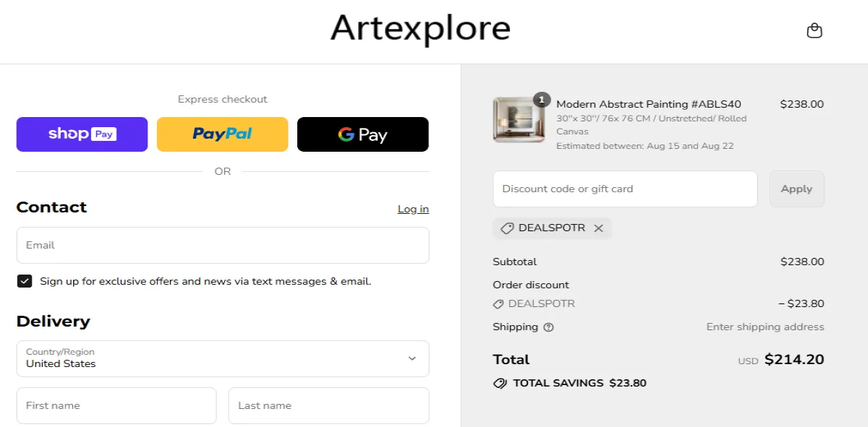The width and height of the screenshot is (868, 427).
Task: Click the DEALSPOTR tag icon
Action: (506, 228)
